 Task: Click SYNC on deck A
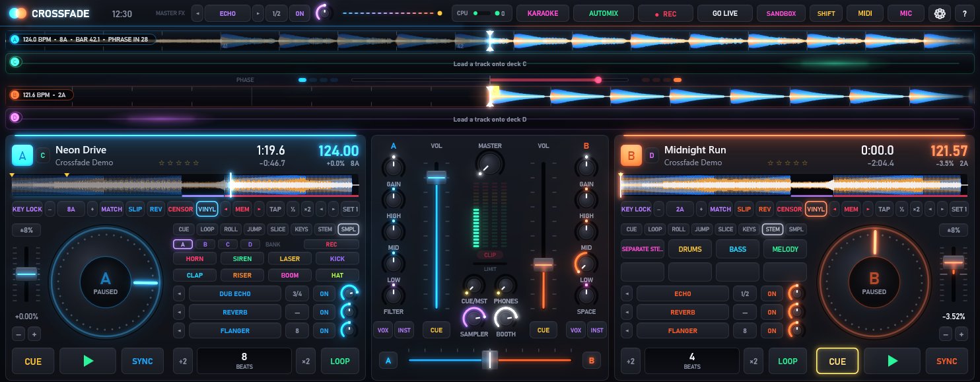tap(142, 361)
